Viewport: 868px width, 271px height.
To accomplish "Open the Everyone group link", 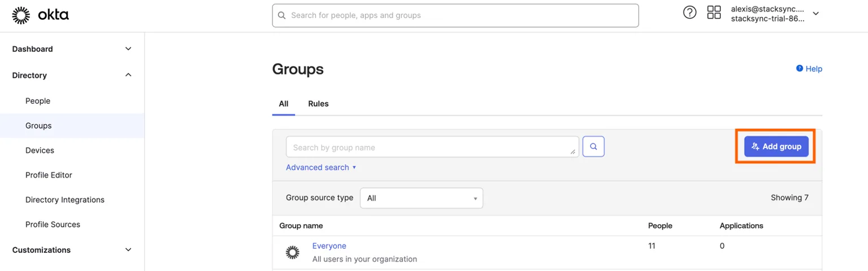I will [x=329, y=246].
